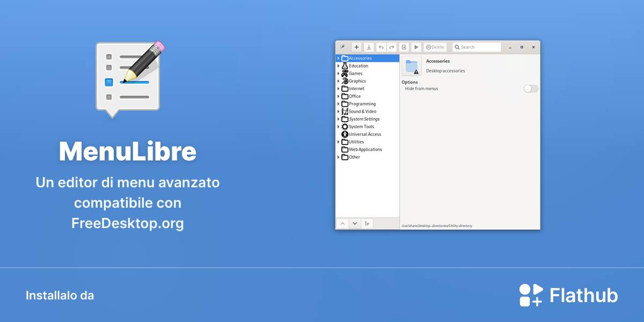Add a new launcher with the plus button
Screen dimensions: 644x322
tap(356, 47)
